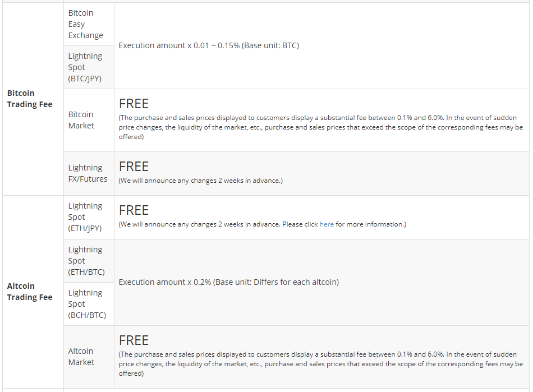Image resolution: width=533 pixels, height=392 pixels.
Task: Click FREE in the Bitcoin Market row
Action: pos(134,104)
